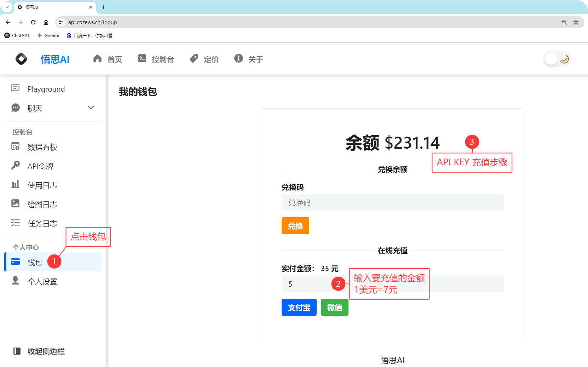
Task: Go to 首页 in top navigation
Action: 108,59
